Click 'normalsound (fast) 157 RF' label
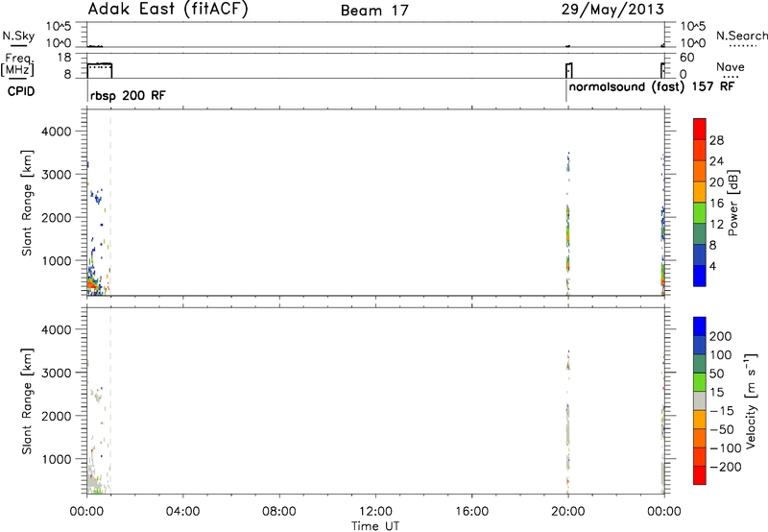Image resolution: width=768 pixels, height=532 pixels. (x=652, y=86)
